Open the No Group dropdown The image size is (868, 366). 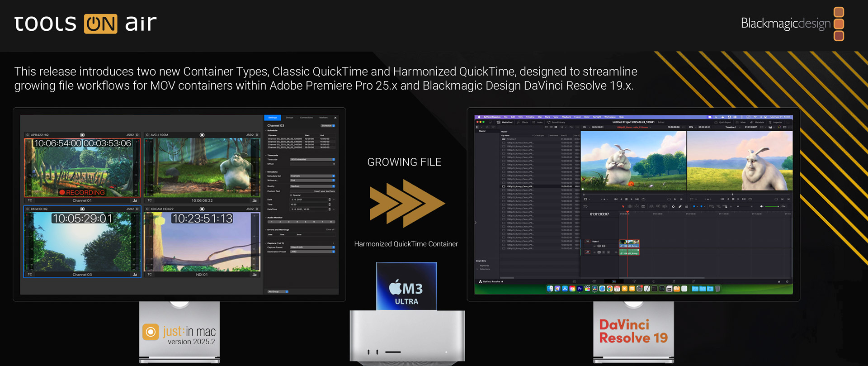coord(278,291)
